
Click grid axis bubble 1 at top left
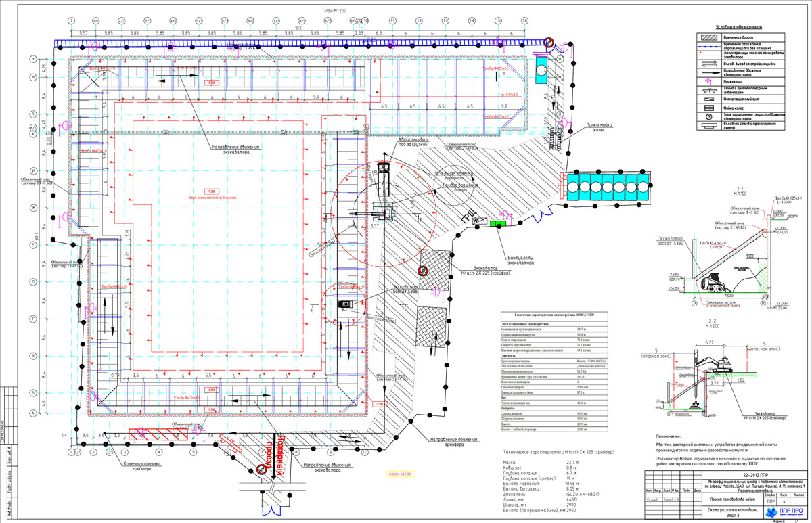click(71, 21)
